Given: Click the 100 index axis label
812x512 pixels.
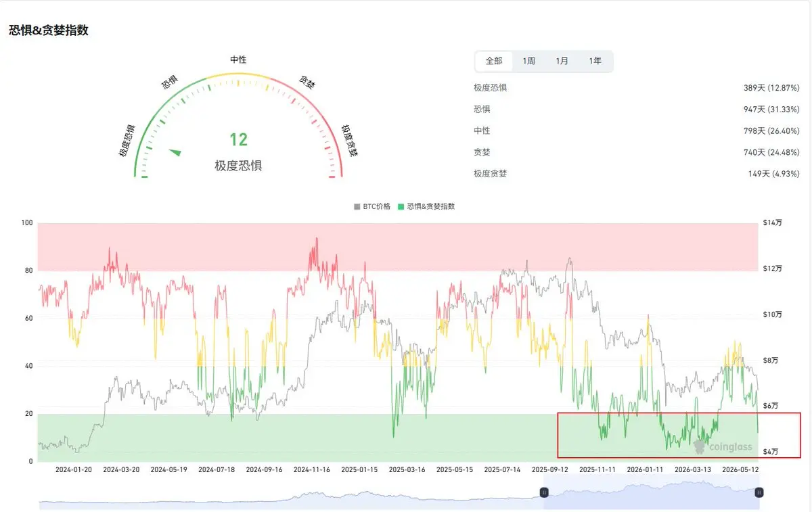Looking at the screenshot, I should pyautogui.click(x=27, y=223).
